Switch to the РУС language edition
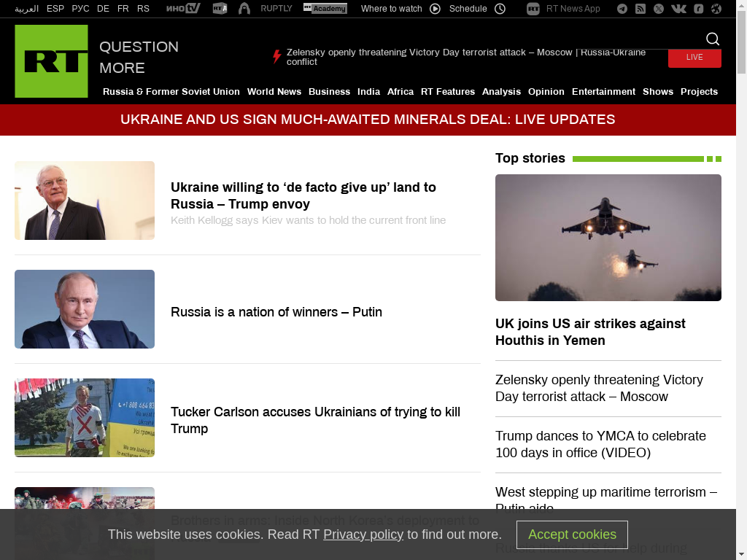747x560 pixels. click(x=80, y=9)
